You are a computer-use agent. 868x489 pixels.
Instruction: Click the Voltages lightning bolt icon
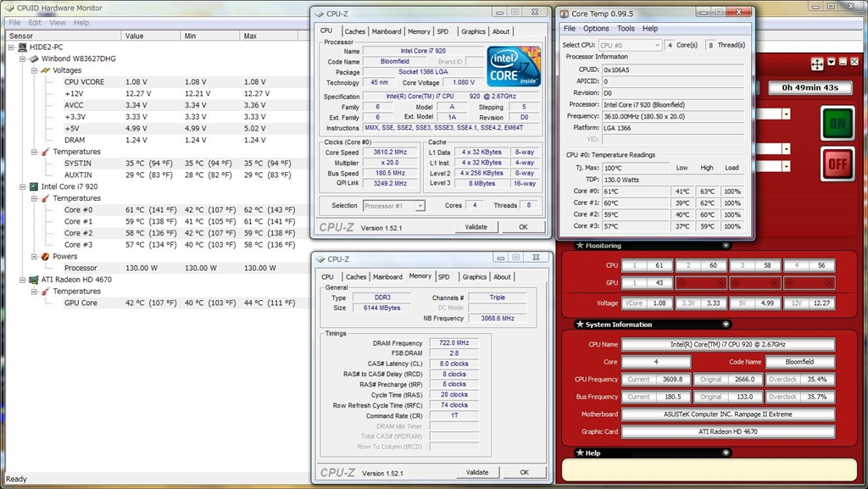(x=46, y=70)
